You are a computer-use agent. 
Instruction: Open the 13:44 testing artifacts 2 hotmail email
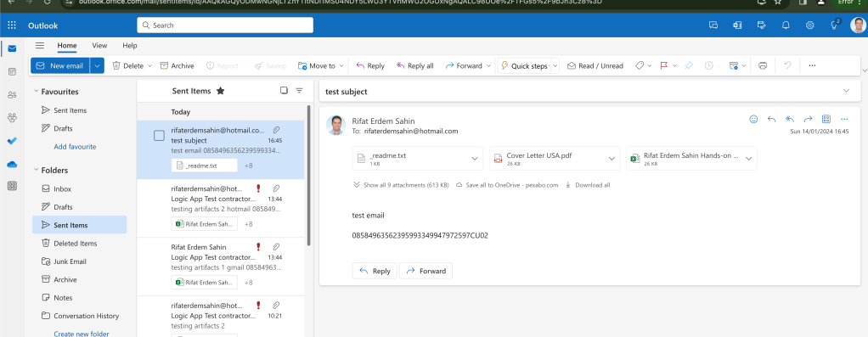tap(220, 209)
